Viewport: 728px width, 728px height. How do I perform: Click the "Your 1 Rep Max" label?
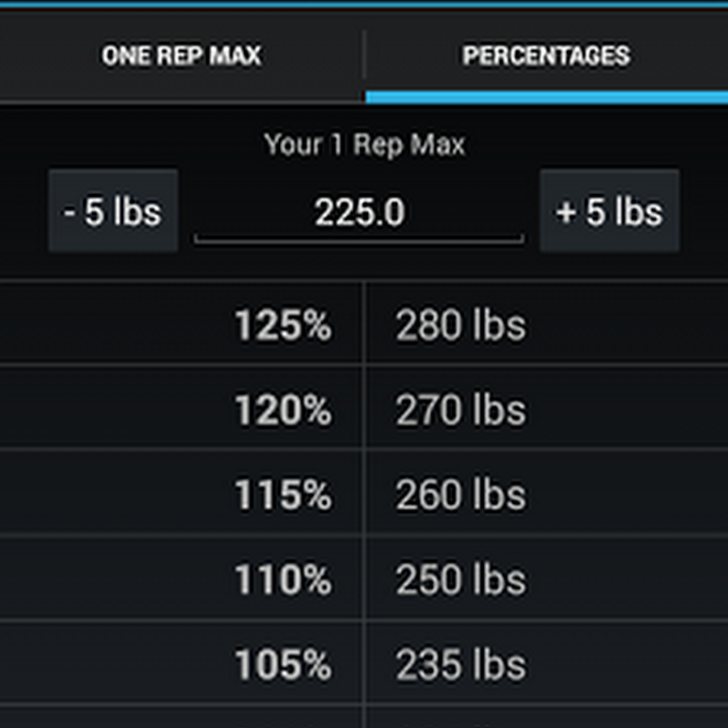[x=364, y=145]
